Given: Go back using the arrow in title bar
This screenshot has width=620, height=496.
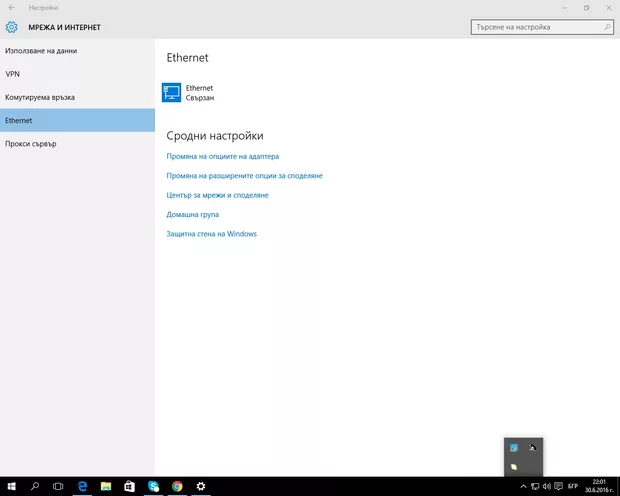Looking at the screenshot, I should (11, 7).
